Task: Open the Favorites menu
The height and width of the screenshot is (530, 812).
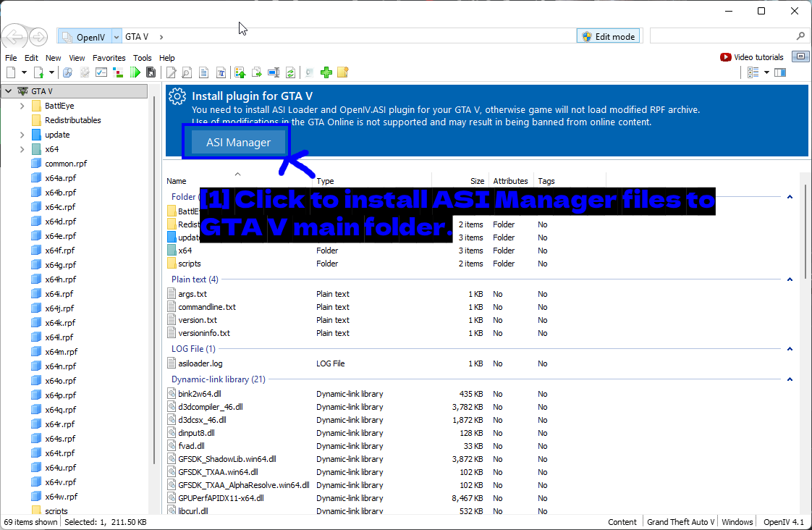Action: [109, 58]
